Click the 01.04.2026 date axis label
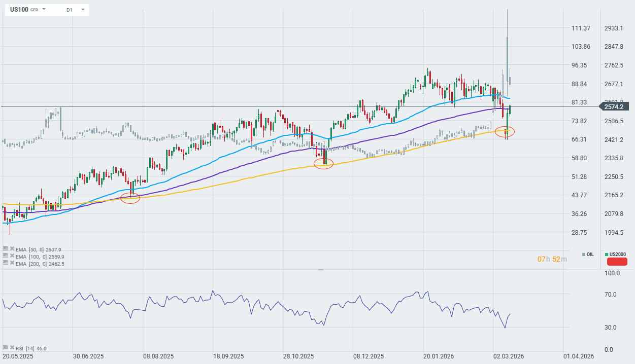 click(579, 356)
